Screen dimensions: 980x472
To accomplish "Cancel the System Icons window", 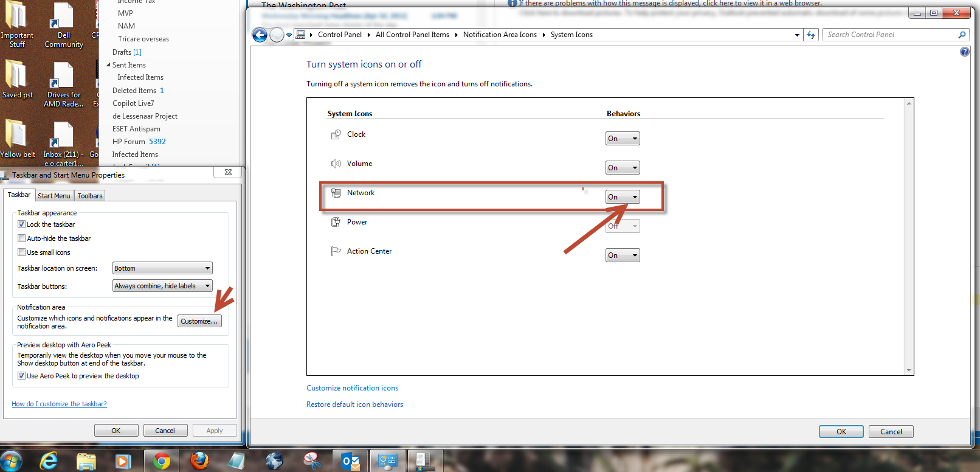I will 891,432.
